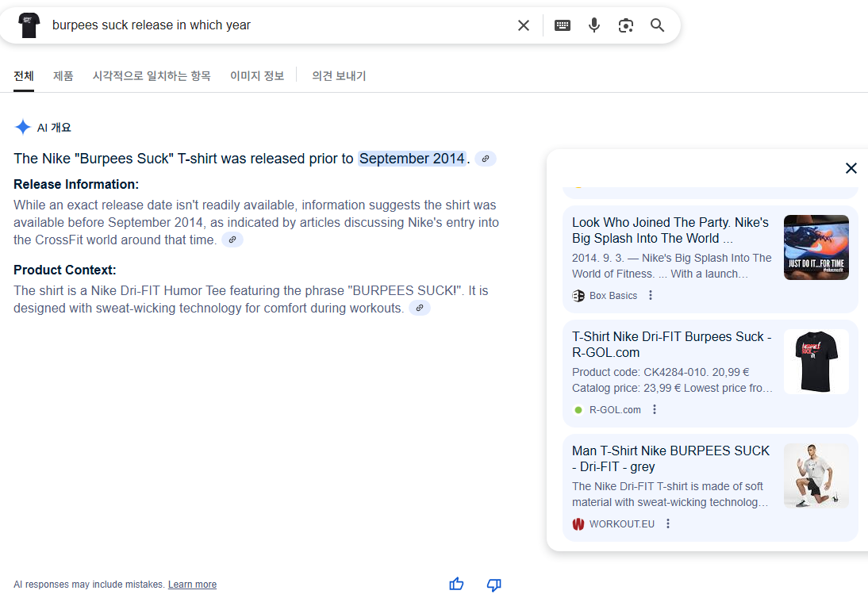This screenshot has width=868, height=602.
Task: Select the 전체 tab
Action: click(24, 76)
